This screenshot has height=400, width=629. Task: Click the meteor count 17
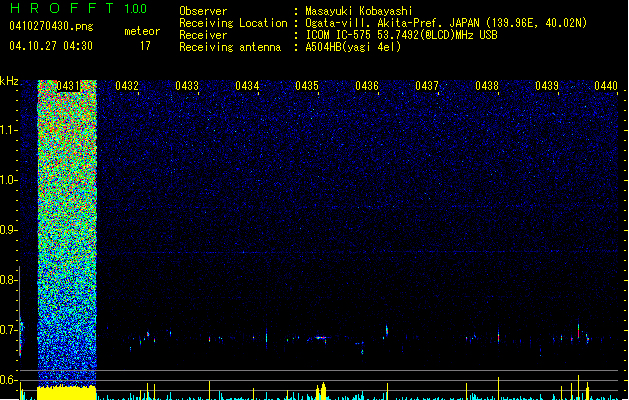point(145,46)
